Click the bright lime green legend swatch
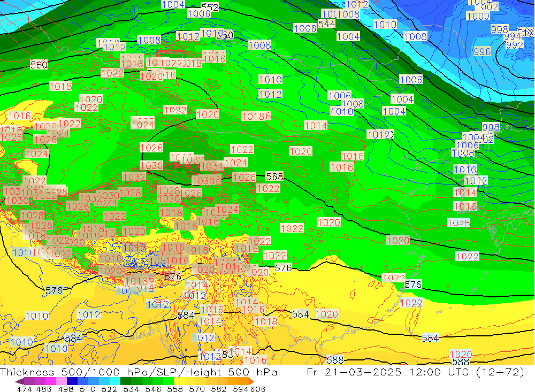 (169, 381)
